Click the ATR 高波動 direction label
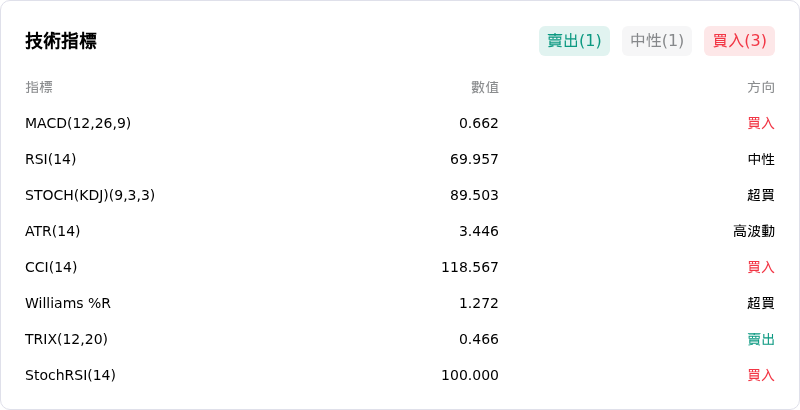This screenshot has height=410, width=800. click(754, 232)
